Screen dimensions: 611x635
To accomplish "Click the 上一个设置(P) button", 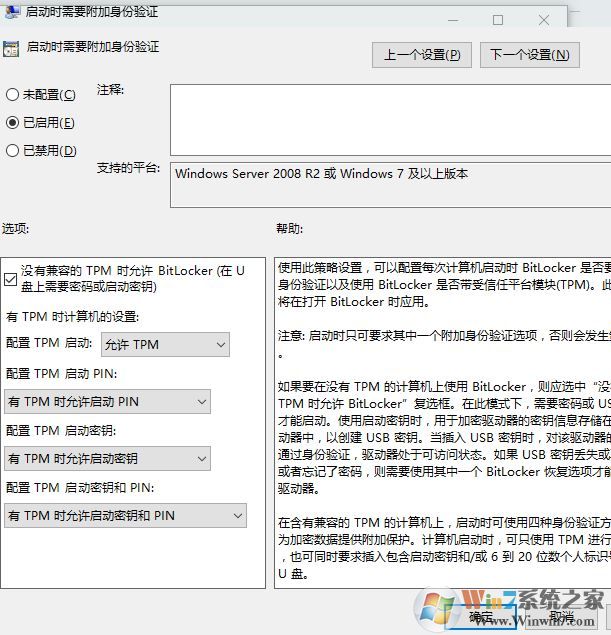I will point(422,55).
